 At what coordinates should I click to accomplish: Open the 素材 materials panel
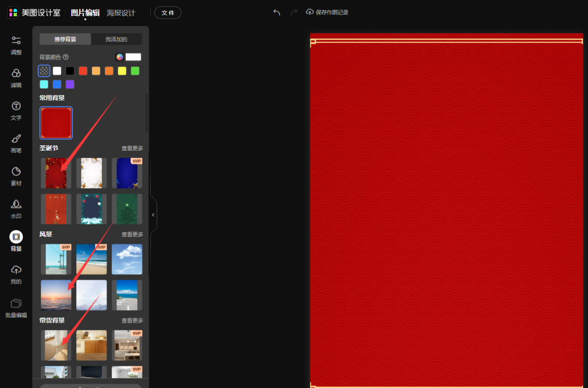pos(16,176)
